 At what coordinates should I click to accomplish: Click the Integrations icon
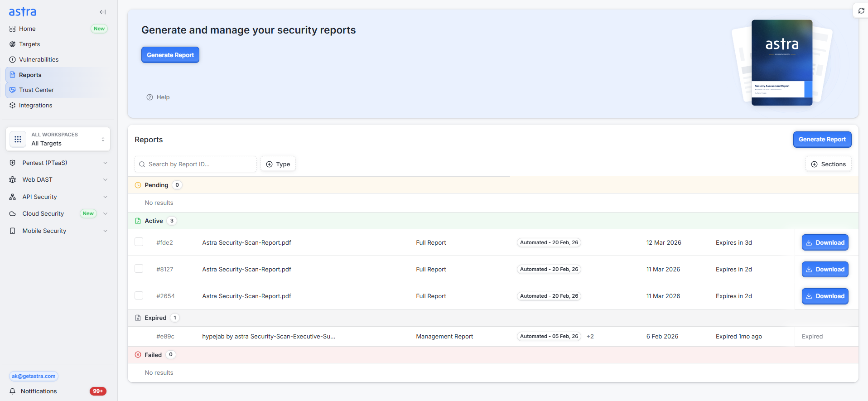pos(12,105)
